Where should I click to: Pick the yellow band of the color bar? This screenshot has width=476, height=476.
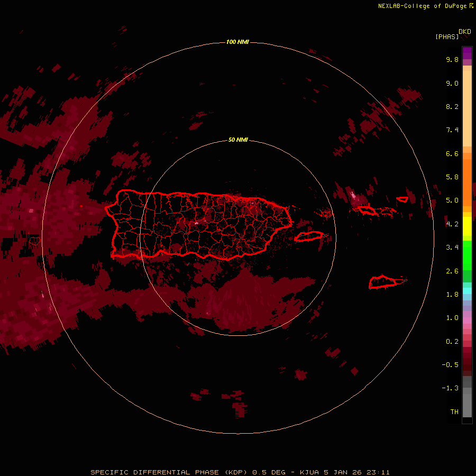coord(467,226)
